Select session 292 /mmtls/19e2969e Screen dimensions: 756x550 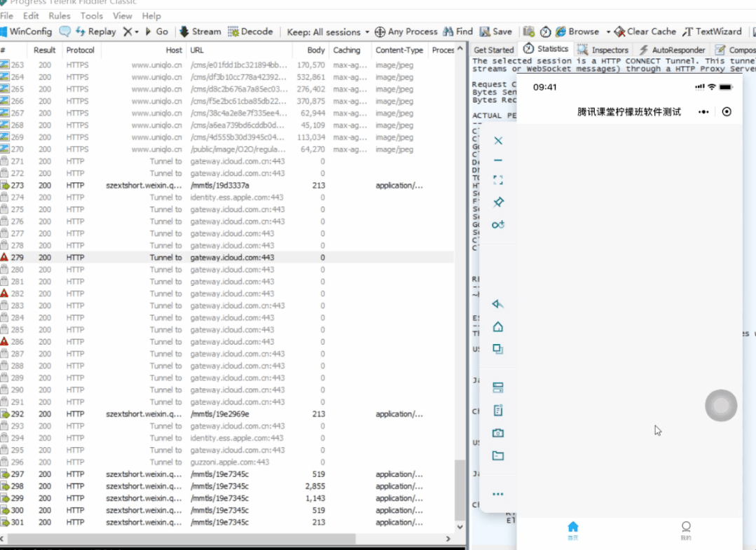click(226, 413)
